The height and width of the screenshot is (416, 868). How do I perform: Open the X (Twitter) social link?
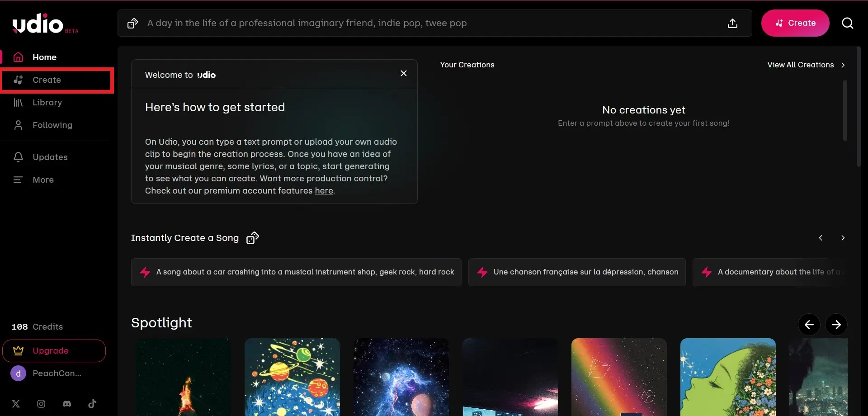click(16, 404)
